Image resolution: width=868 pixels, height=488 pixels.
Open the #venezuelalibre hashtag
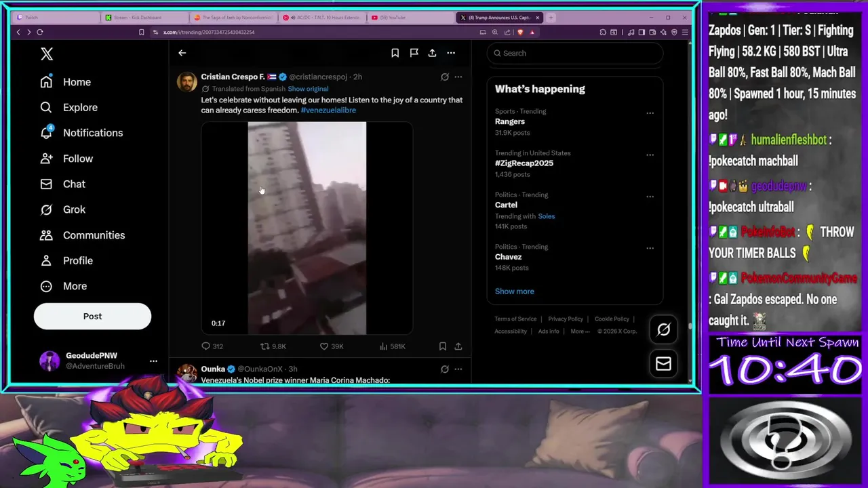tap(328, 110)
